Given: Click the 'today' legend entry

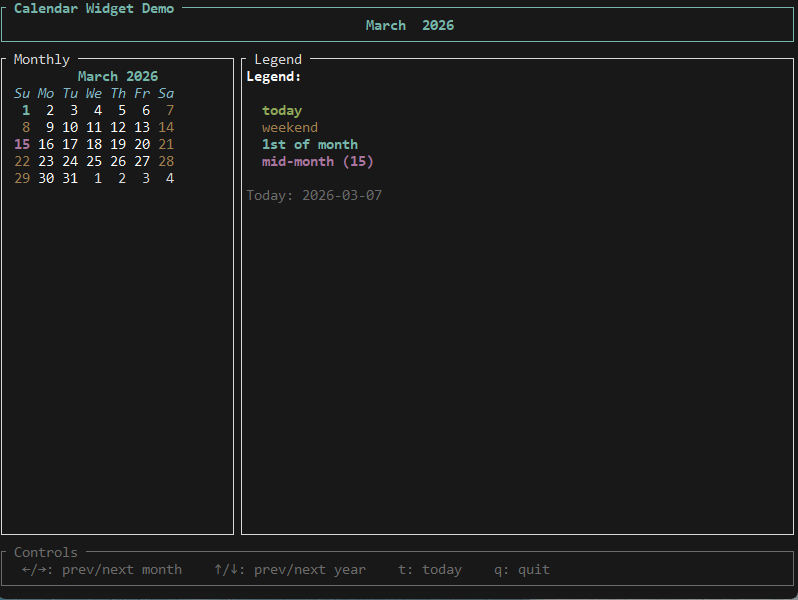Looking at the screenshot, I should click(x=282, y=110).
